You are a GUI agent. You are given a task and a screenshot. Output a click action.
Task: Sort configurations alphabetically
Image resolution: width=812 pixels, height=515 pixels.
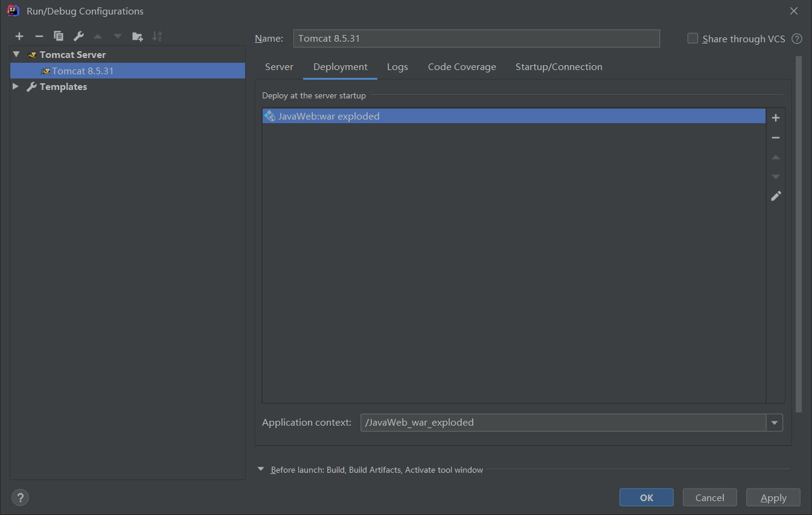click(x=157, y=36)
